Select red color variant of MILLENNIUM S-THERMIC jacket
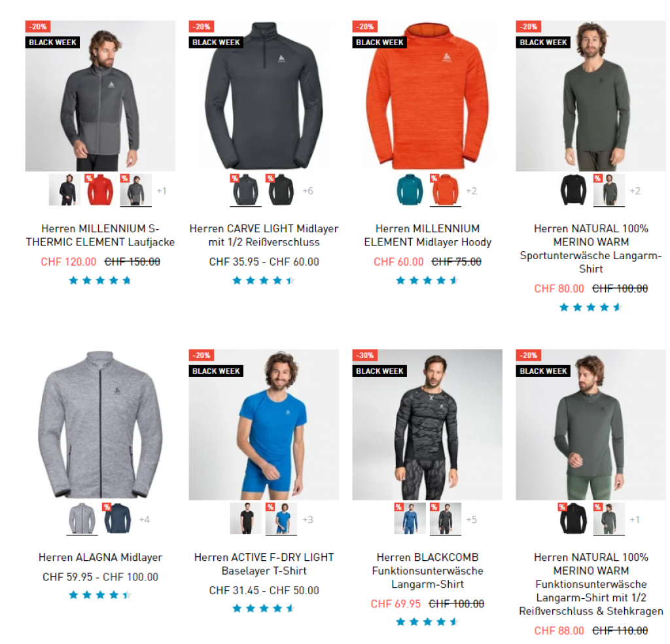This screenshot has height=644, width=670. [100, 190]
